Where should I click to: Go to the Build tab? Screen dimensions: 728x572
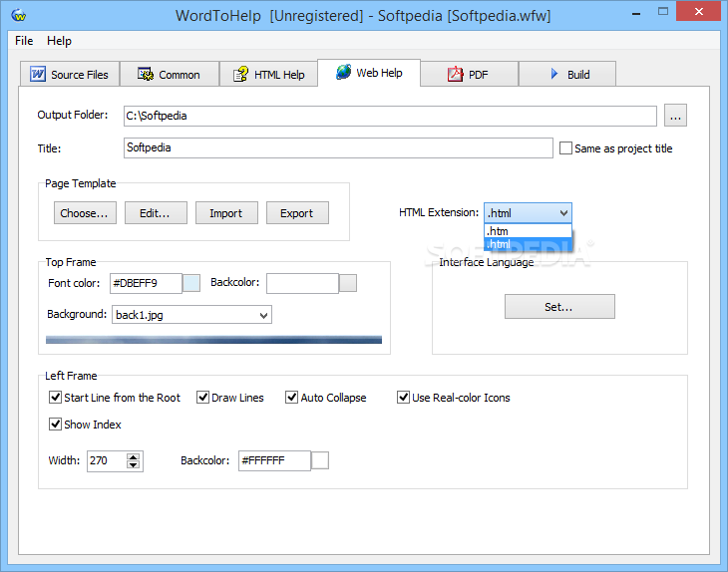(567, 74)
